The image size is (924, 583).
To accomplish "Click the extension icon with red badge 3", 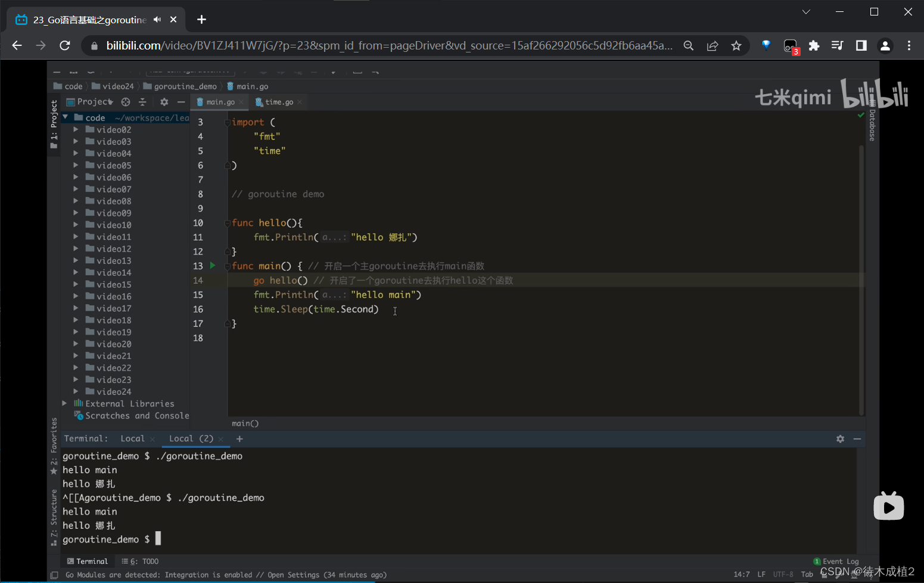I will (791, 46).
